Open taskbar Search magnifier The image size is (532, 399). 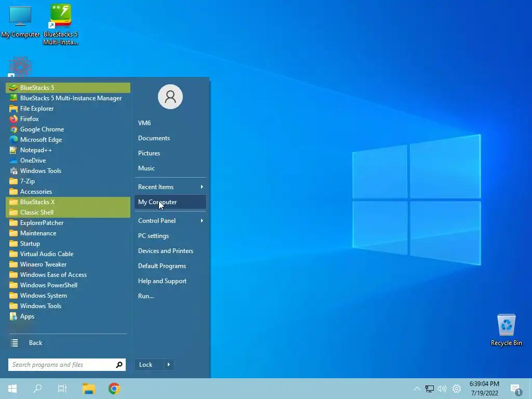pos(37,389)
